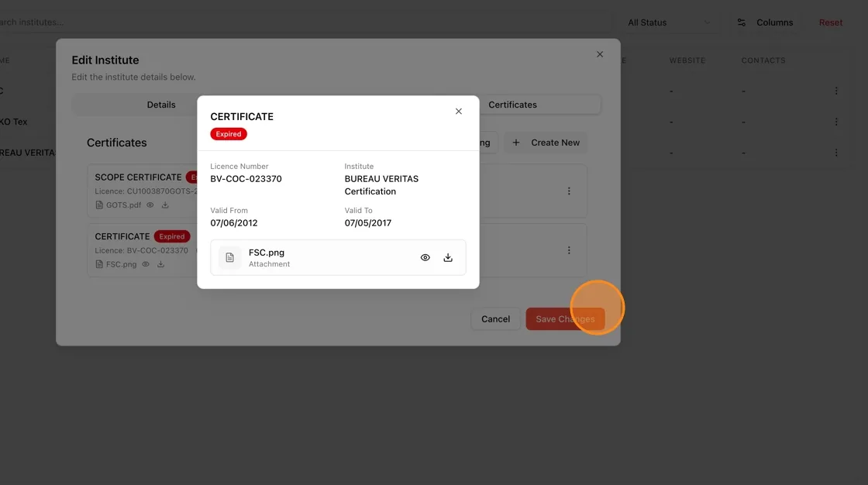868x485 pixels.
Task: Click the Expired badge in certificate popup
Action: (229, 134)
